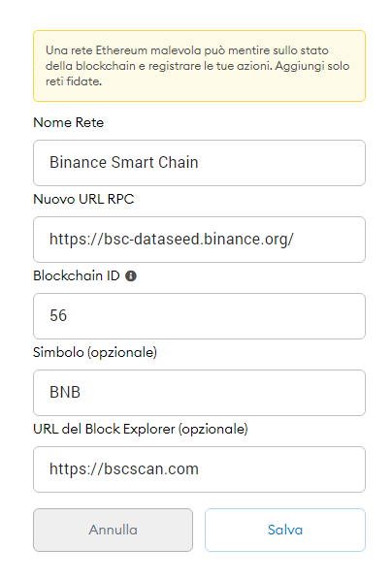Click the 'Binance Smart Chain' text value
This screenshot has height=580, width=392.
124,162
